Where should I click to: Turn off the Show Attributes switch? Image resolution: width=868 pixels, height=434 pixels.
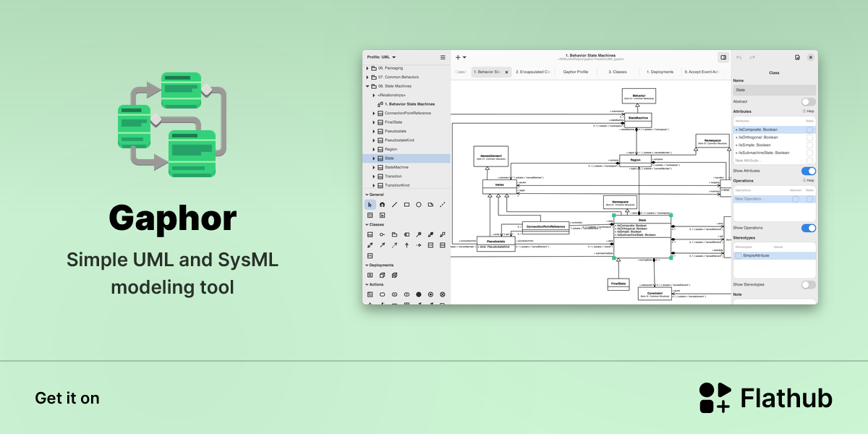[809, 171]
